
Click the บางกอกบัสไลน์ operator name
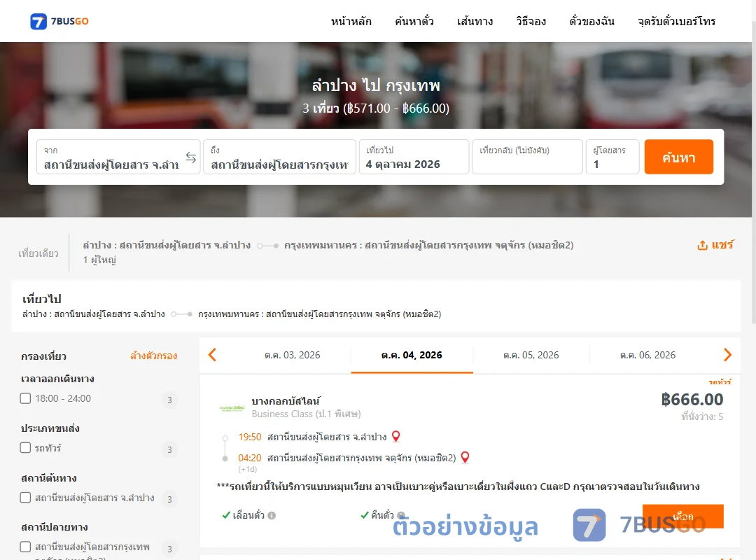[286, 401]
